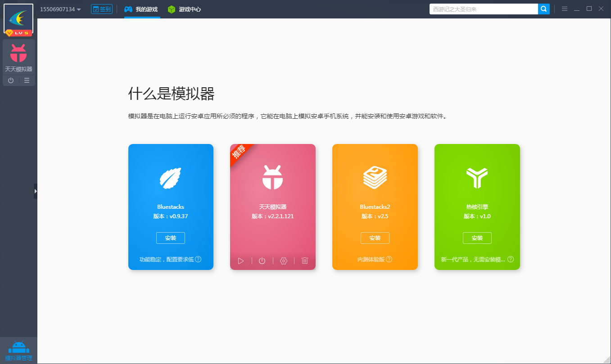Click sidebar power icon under 天天模拟器
This screenshot has height=364, width=611.
click(11, 81)
